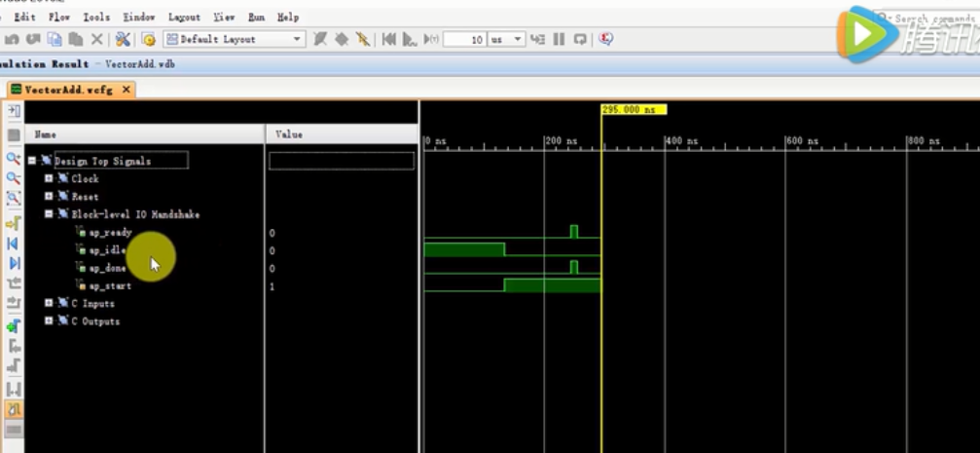Click the Zoom Fit sidebar icon
The height and width of the screenshot is (453, 980).
[14, 199]
